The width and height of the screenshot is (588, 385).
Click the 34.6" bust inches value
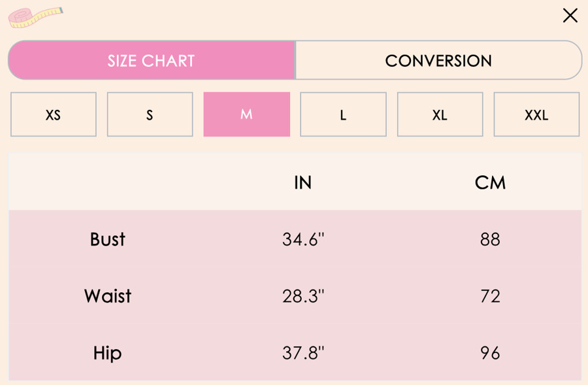[x=303, y=239]
